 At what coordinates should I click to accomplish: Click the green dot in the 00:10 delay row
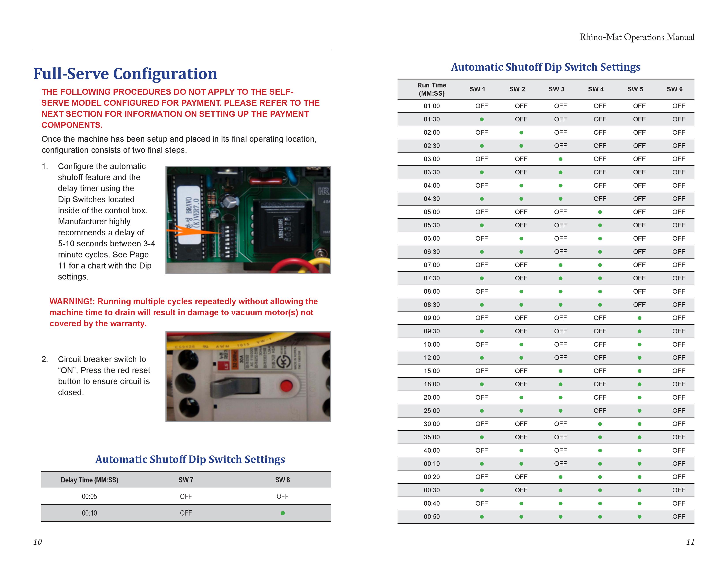click(283, 513)
